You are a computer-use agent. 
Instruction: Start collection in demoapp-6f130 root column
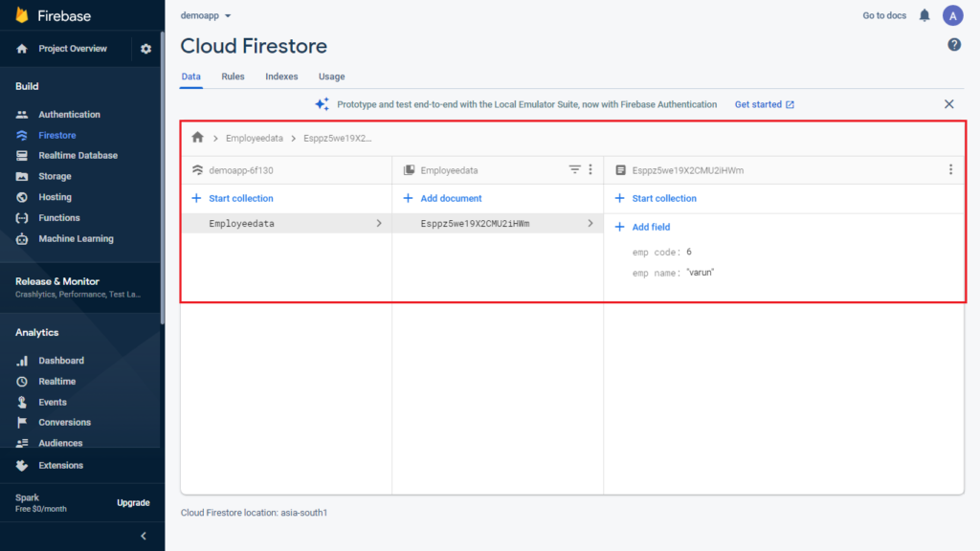[232, 198]
